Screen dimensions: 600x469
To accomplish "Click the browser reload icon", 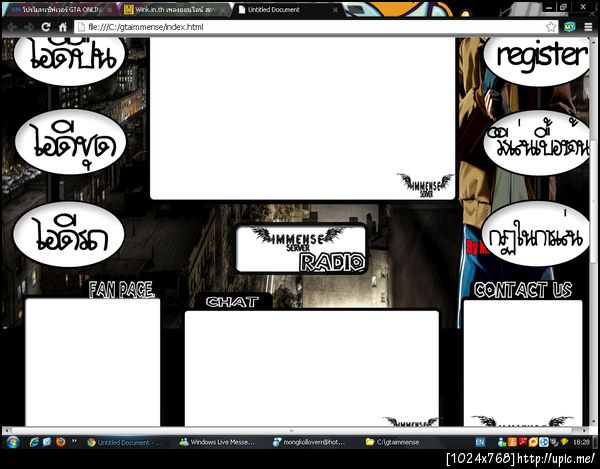I will 46,27.
